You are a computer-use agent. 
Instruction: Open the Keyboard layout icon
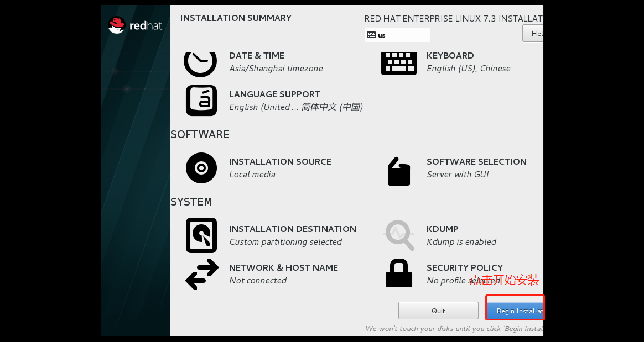(x=399, y=64)
